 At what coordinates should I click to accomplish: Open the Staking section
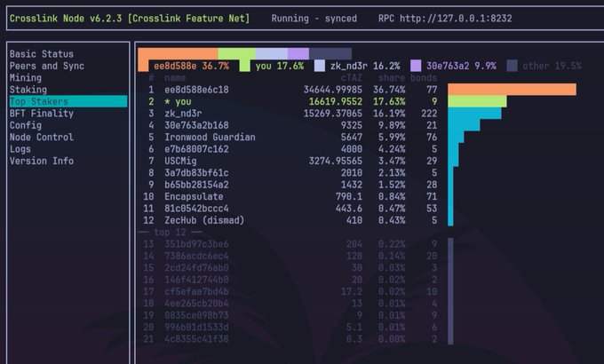point(28,90)
